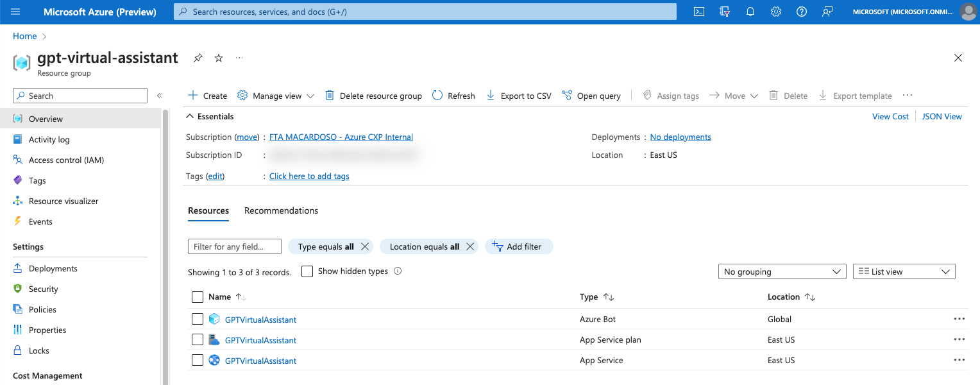
Task: Open row menu for App Service row
Action: point(959,360)
